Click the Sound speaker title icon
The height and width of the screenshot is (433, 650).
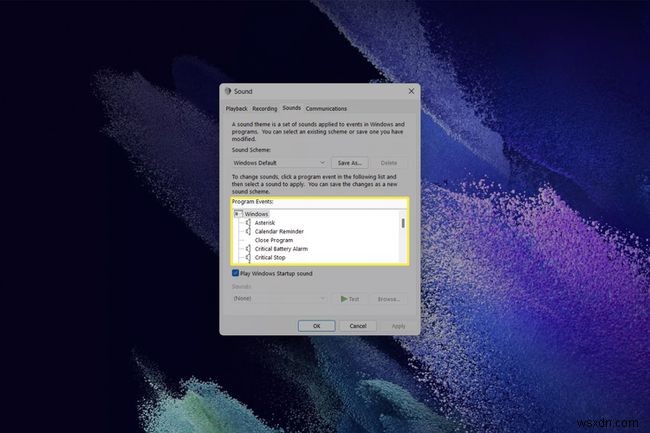point(228,91)
